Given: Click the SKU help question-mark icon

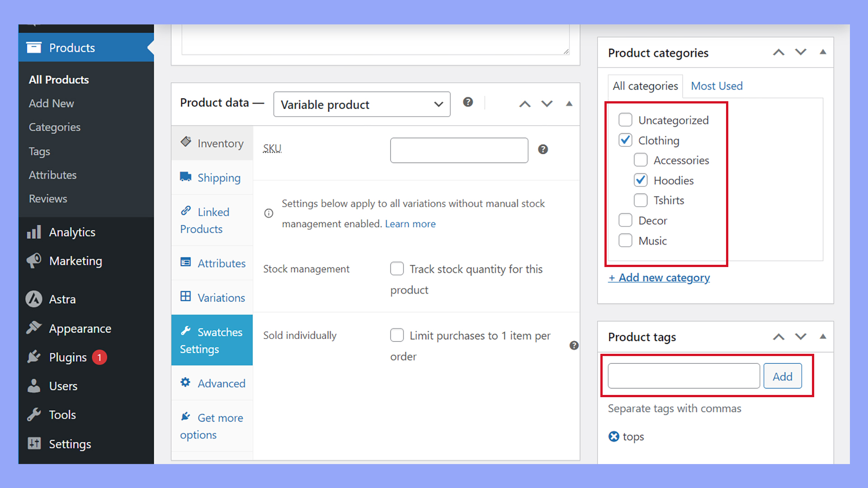Looking at the screenshot, I should [543, 149].
